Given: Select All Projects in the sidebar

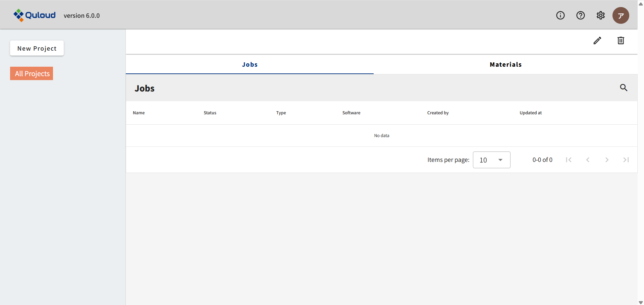Looking at the screenshot, I should tap(32, 73).
